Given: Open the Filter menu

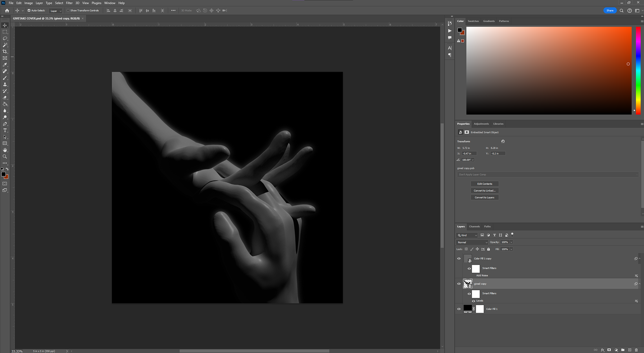Looking at the screenshot, I should click(x=69, y=3).
